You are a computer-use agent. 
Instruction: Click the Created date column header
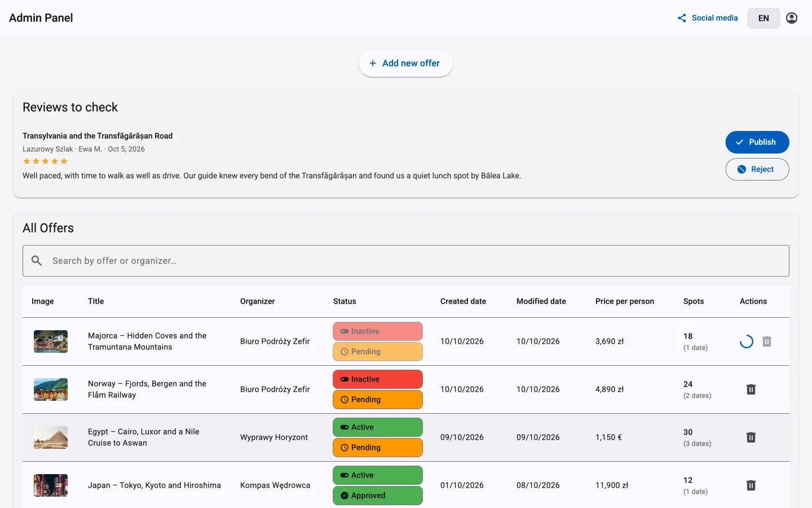click(463, 301)
